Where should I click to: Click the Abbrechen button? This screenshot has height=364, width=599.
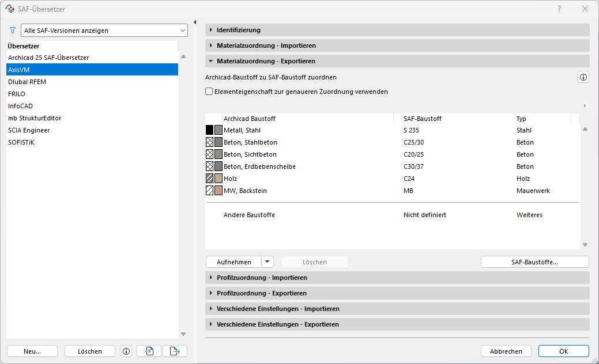click(x=506, y=351)
